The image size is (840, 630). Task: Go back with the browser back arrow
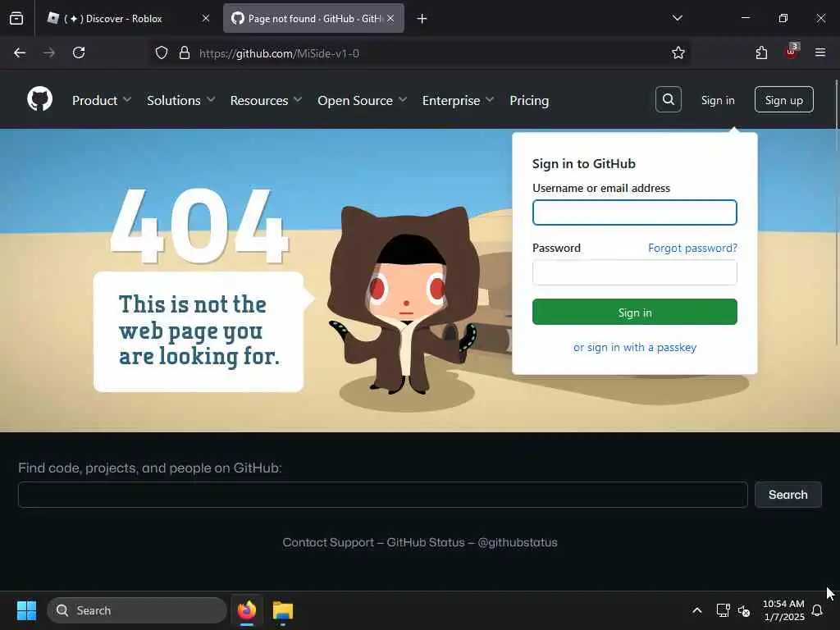[x=20, y=52]
